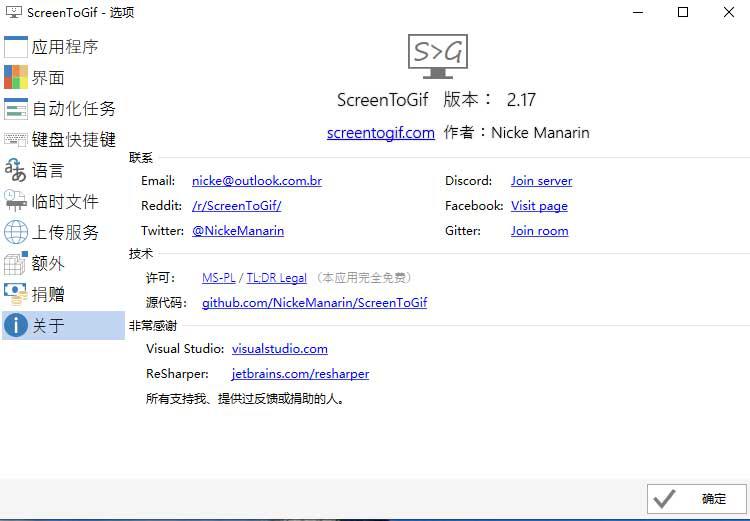The width and height of the screenshot is (750, 521).
Task: Select the 语言 tab
Action: tap(63, 170)
